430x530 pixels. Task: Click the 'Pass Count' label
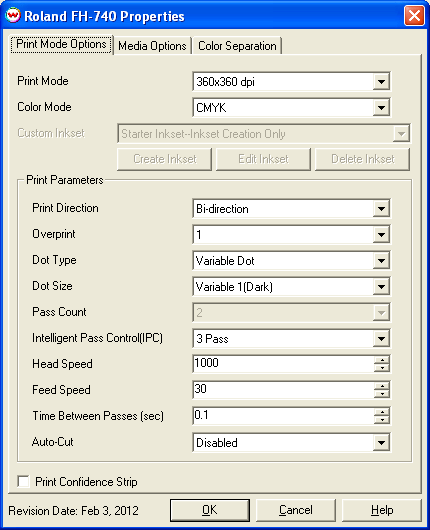pos(59,312)
